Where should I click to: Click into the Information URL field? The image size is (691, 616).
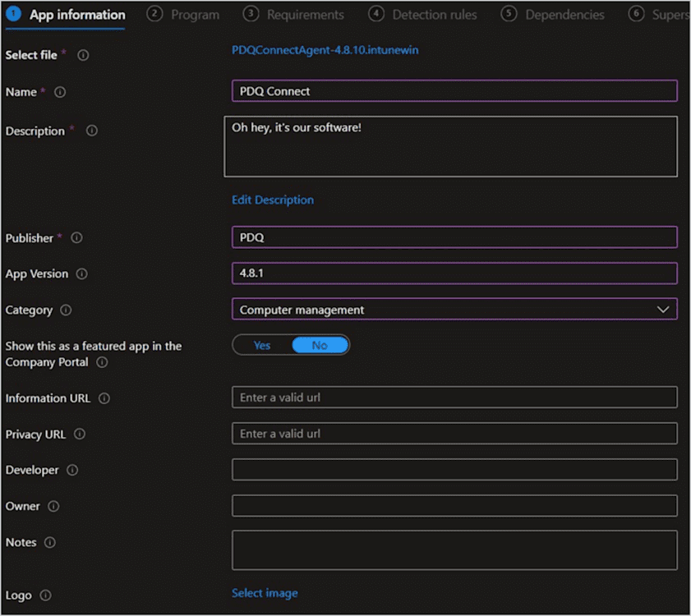(x=454, y=398)
